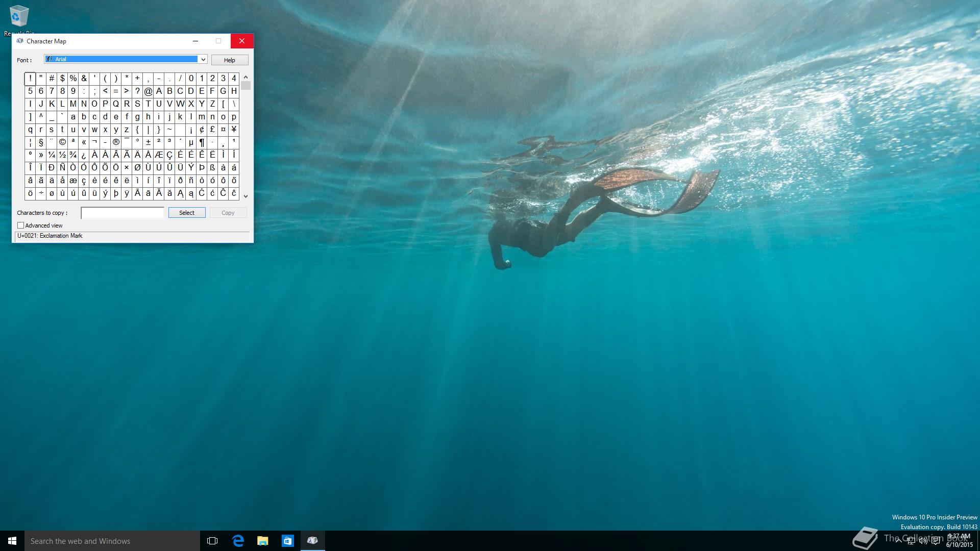Pick the one-half ½ fraction
Screen dimensions: 980x551
(x=62, y=155)
